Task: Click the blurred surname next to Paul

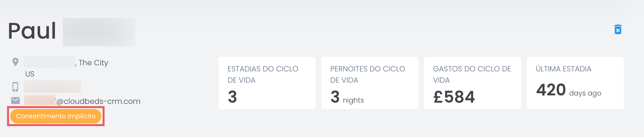Action: [99, 32]
